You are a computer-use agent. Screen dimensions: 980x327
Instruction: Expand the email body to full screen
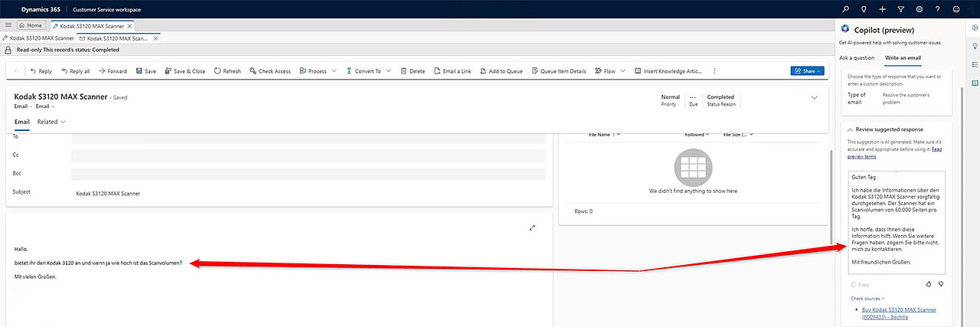pyautogui.click(x=532, y=227)
